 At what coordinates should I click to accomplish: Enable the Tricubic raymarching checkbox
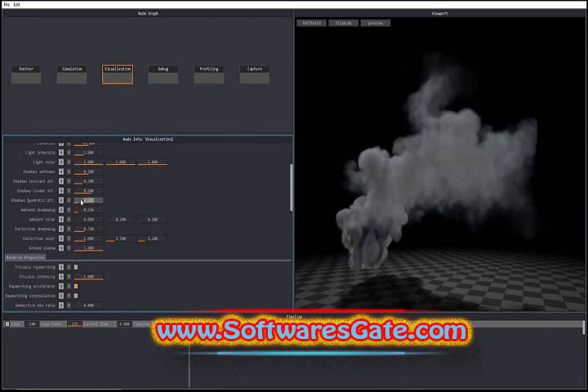(x=76, y=267)
